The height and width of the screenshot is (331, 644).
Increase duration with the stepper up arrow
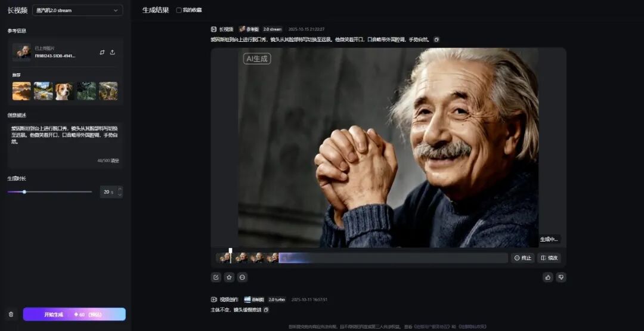tap(119, 190)
